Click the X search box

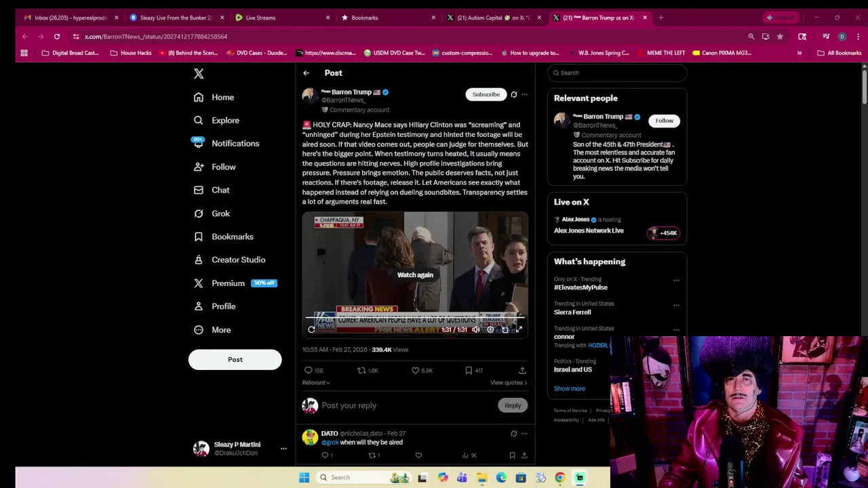click(617, 73)
